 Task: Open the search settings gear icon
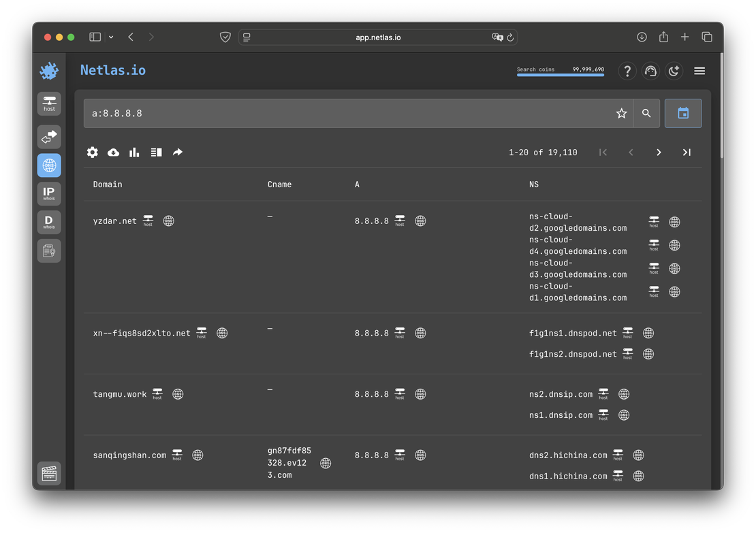coord(93,152)
